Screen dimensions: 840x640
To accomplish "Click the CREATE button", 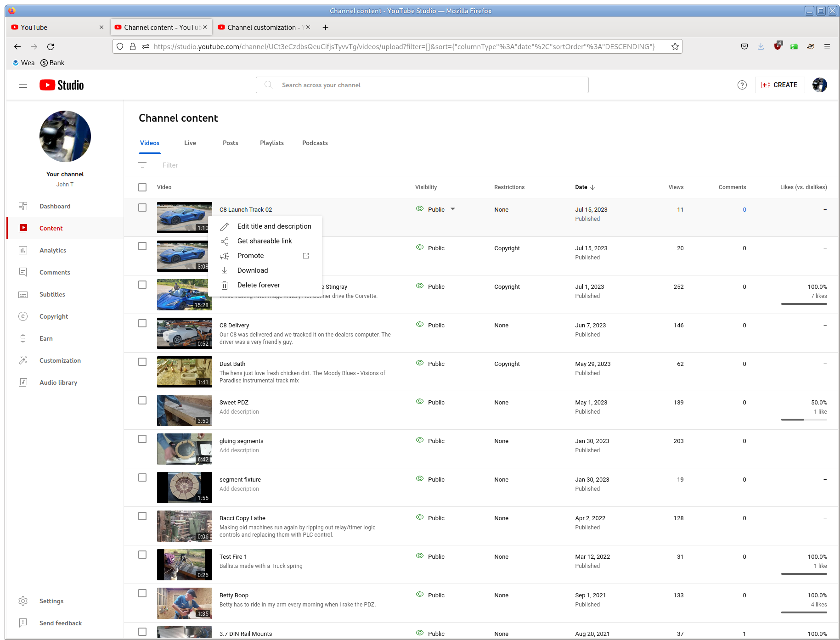I will [x=779, y=85].
